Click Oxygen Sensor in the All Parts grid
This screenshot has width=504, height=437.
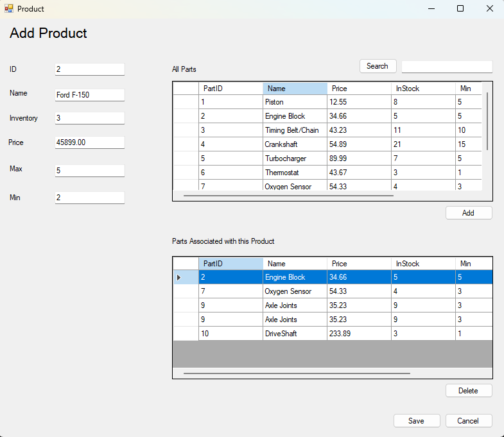click(295, 185)
